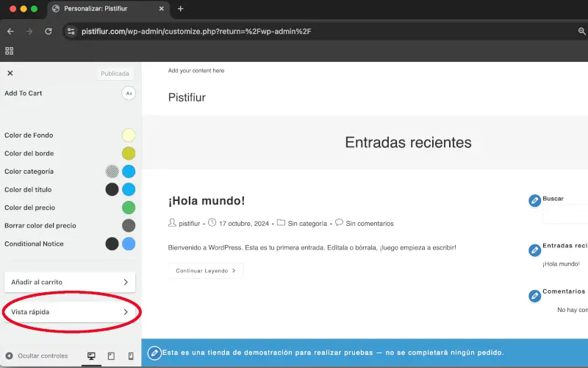
Task: Open the Sin comentarios link
Action: click(x=370, y=224)
